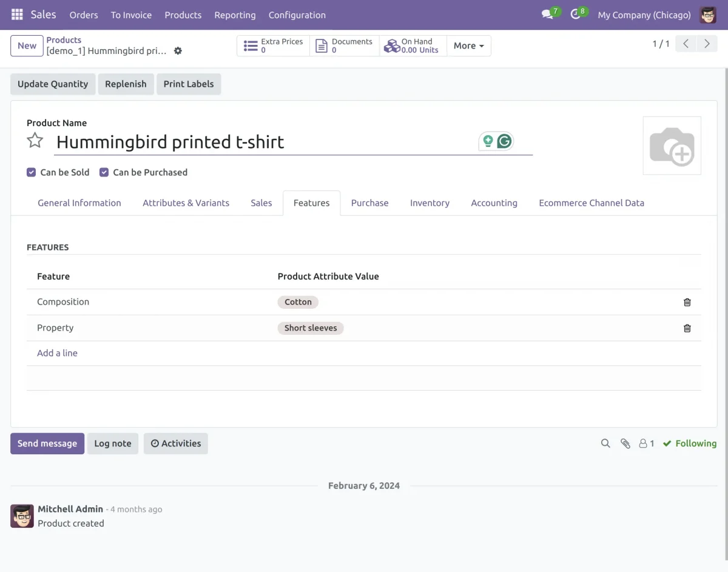Image resolution: width=728 pixels, height=572 pixels.
Task: Open the product name AI suggestion bulb
Action: pos(488,140)
